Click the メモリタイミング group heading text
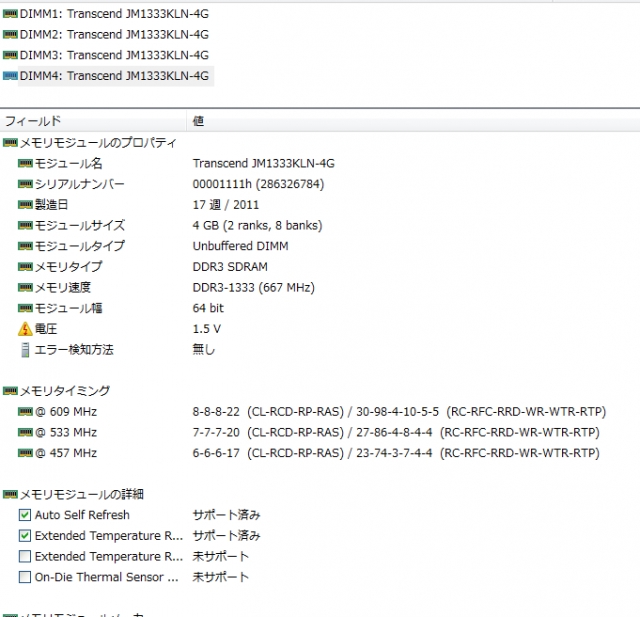The image size is (640, 617). pos(65,391)
